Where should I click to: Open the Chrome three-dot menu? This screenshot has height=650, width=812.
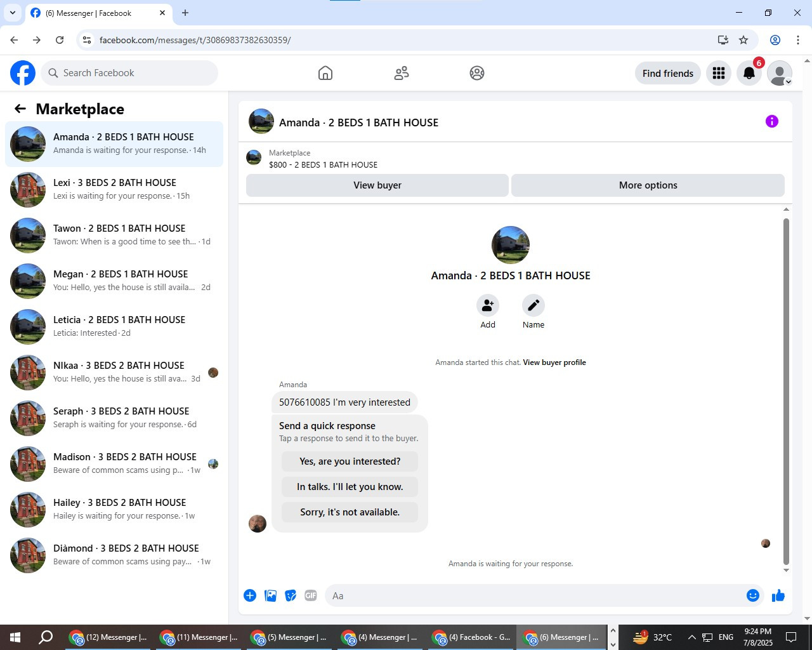coord(798,40)
